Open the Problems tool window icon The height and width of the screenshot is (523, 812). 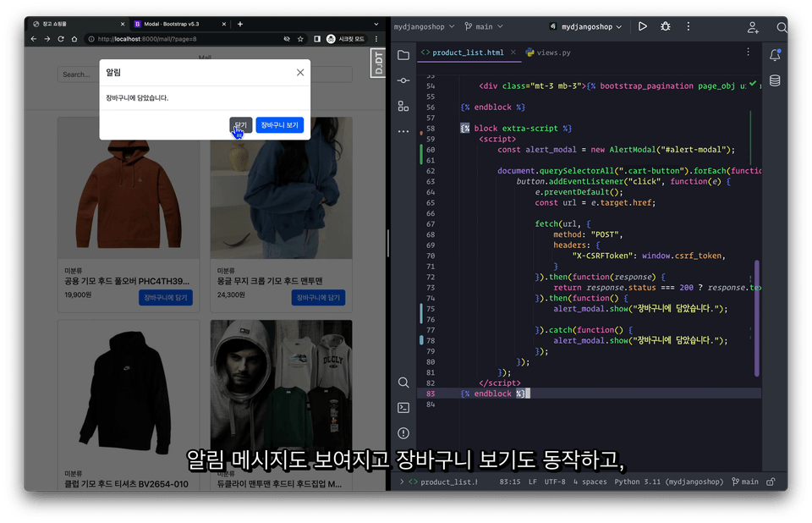click(403, 432)
